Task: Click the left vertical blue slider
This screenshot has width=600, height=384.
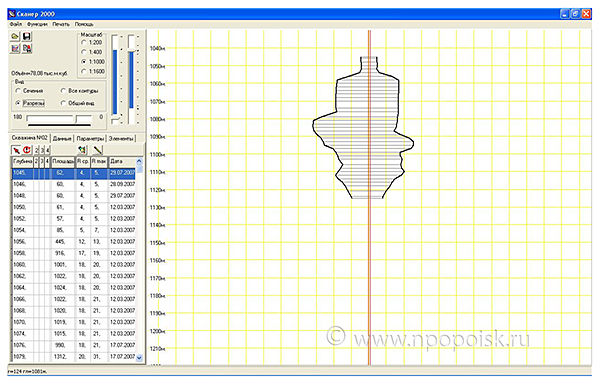Action: [115, 80]
